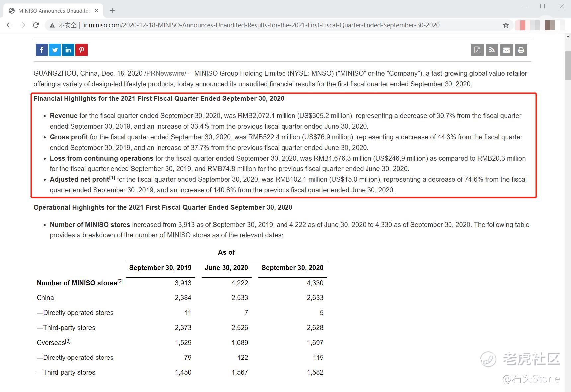This screenshot has height=392, width=571.
Task: Select the total stores value 4,222
Action: pyautogui.click(x=240, y=283)
